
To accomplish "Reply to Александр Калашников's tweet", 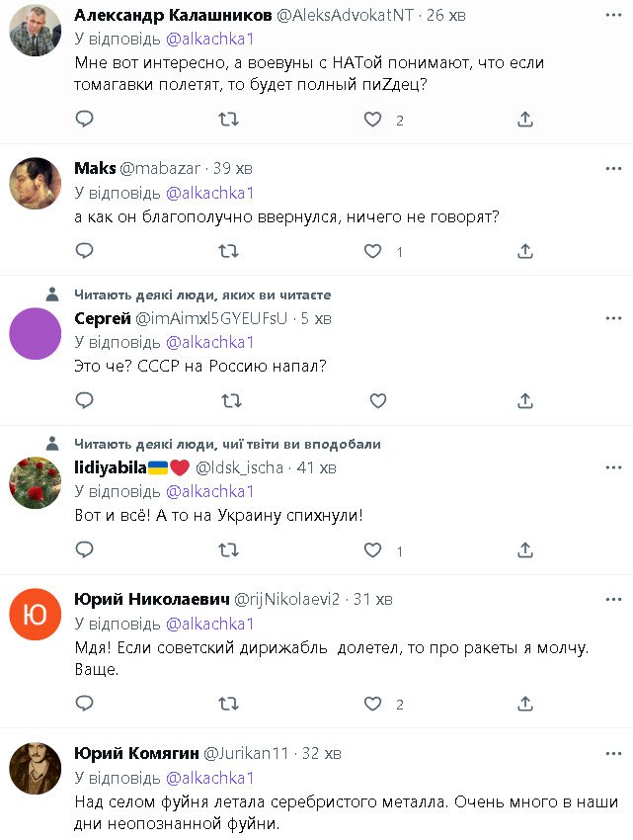I will pos(85,120).
